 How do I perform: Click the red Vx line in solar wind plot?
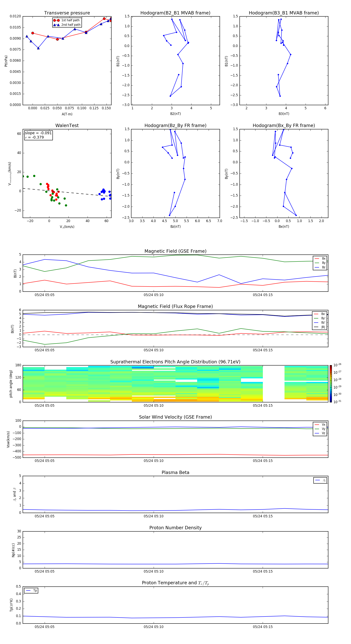pyautogui.click(x=175, y=455)
